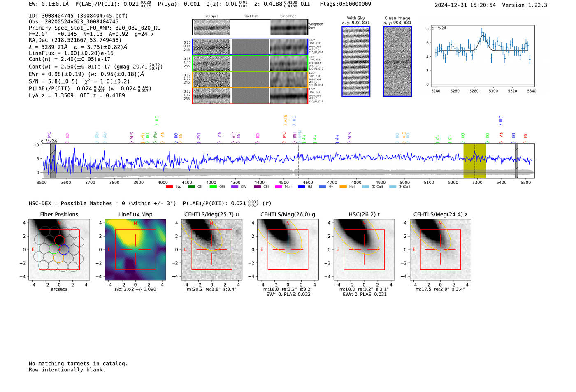
Task: Select the green-bordered 2D spectrum row
Action: pos(250,63)
